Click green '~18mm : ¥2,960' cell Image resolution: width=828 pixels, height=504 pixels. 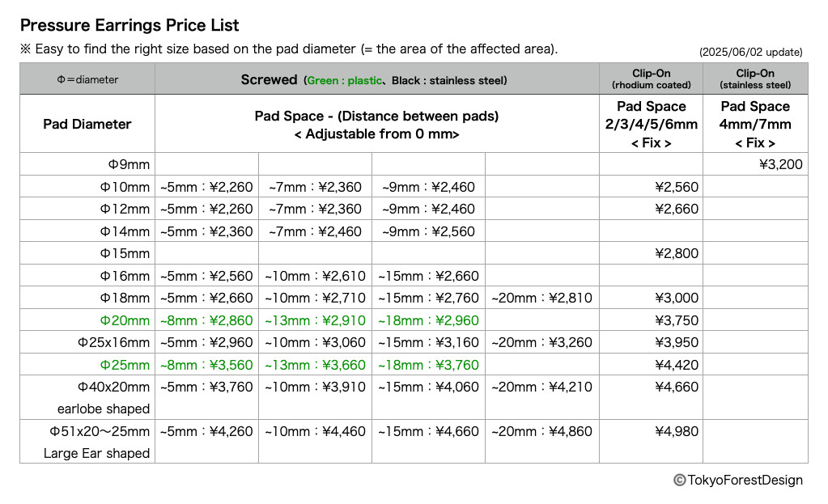coord(428,320)
